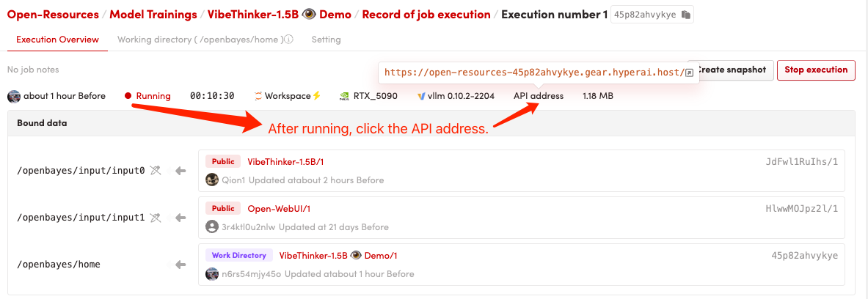Click Qion1's avatar under VibeThinker-1.5B/1

212,180
